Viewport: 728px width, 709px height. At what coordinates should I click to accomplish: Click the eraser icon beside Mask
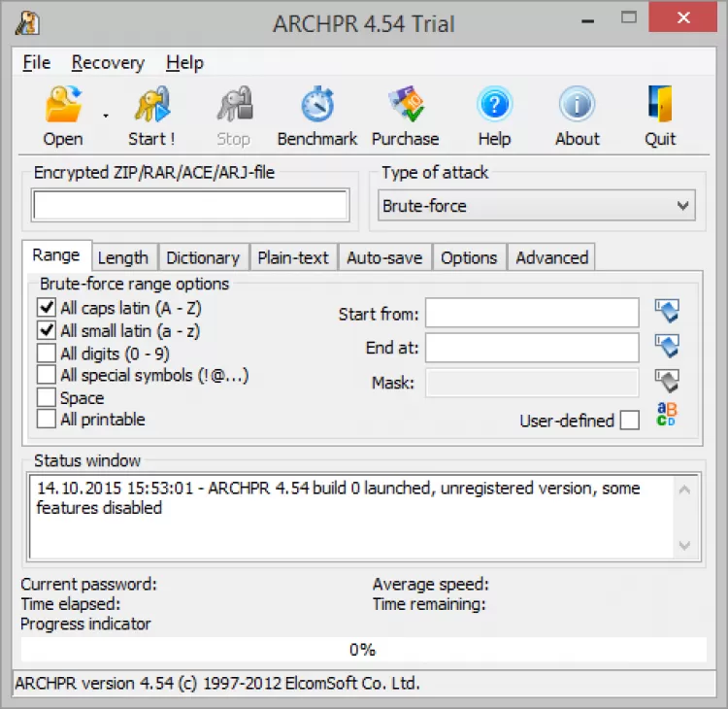pos(667,381)
